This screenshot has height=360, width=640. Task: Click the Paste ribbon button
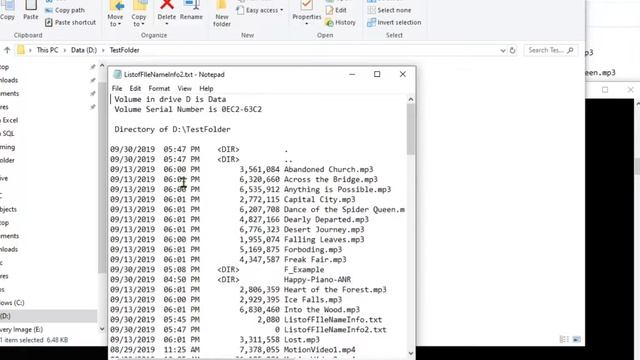click(x=31, y=11)
